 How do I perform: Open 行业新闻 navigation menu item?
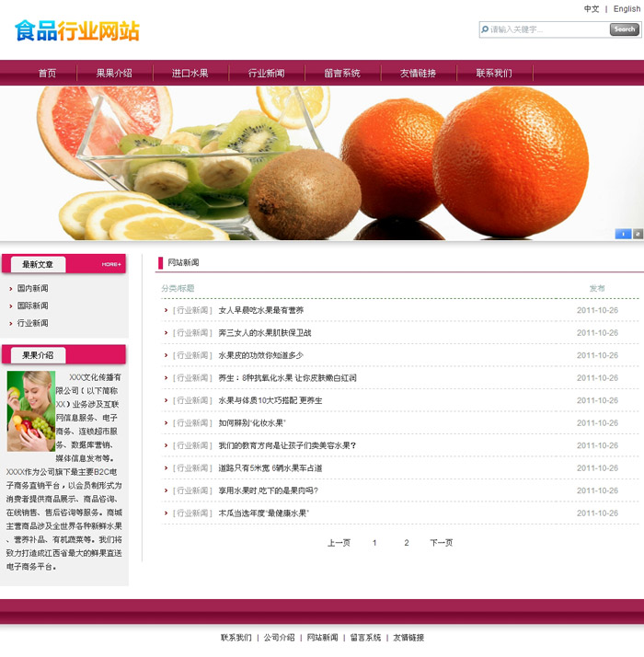pyautogui.click(x=266, y=74)
